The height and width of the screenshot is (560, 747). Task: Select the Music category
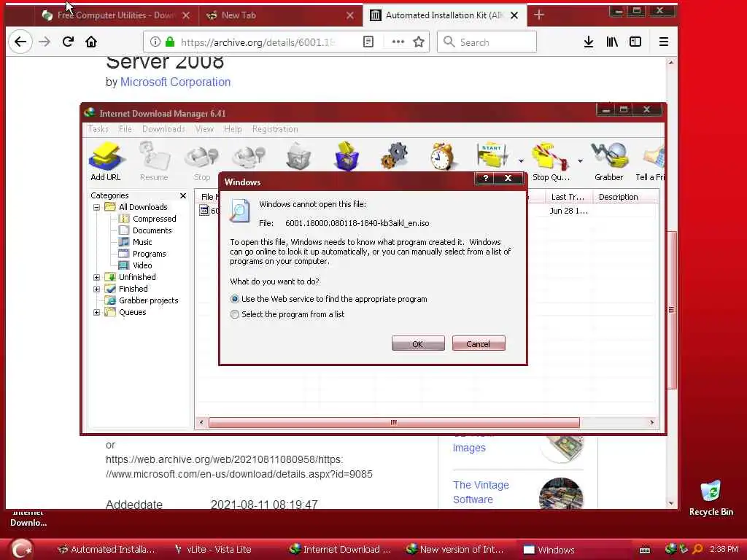pos(142,242)
